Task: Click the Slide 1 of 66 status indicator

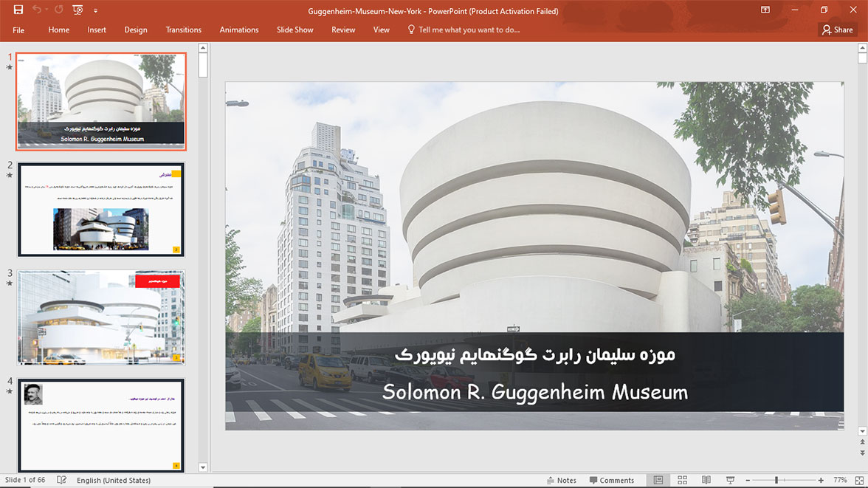Action: tap(25, 480)
